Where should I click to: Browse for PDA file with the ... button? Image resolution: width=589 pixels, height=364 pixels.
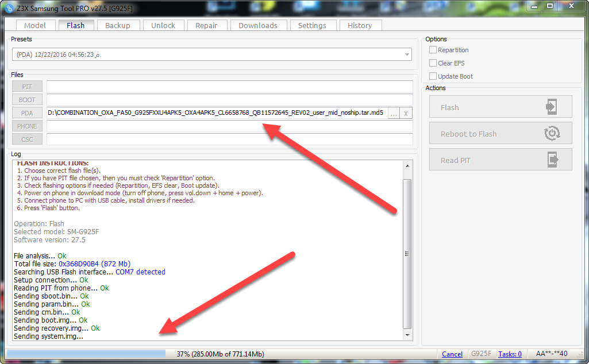pos(393,113)
